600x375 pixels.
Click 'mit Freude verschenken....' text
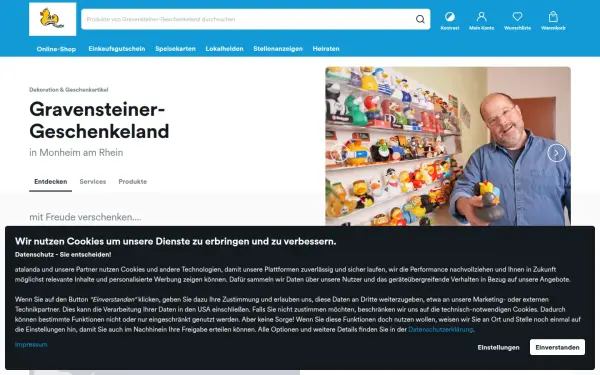point(85,217)
